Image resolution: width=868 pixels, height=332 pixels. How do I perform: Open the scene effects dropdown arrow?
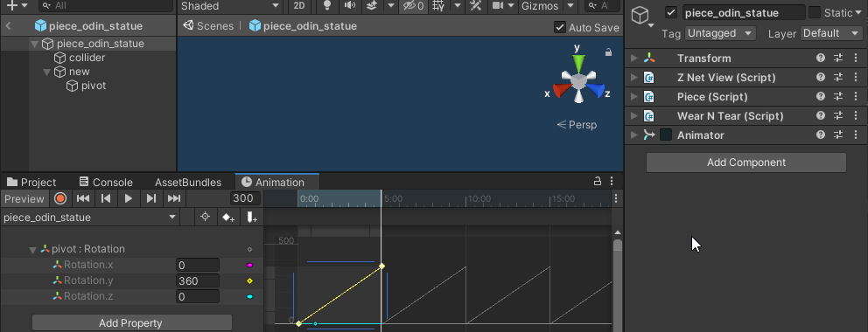coord(391,5)
